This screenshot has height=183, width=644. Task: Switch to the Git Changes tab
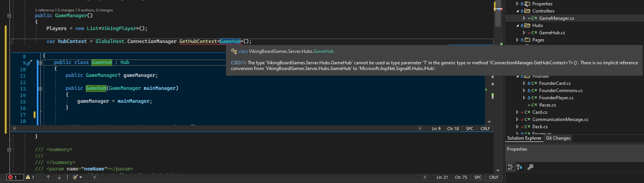click(558, 138)
